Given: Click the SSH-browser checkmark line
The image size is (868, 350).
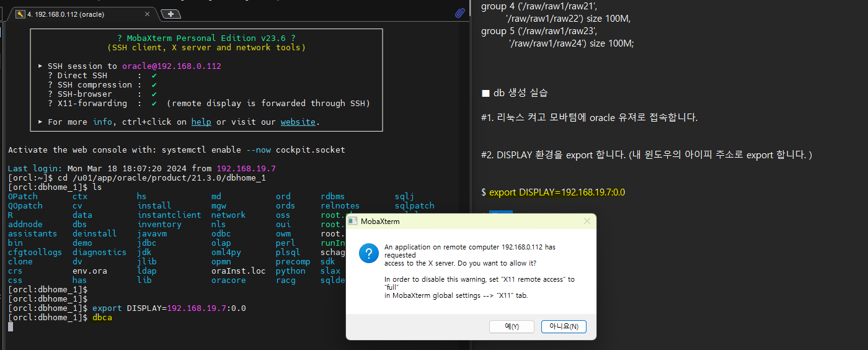Looking at the screenshot, I should [x=102, y=94].
